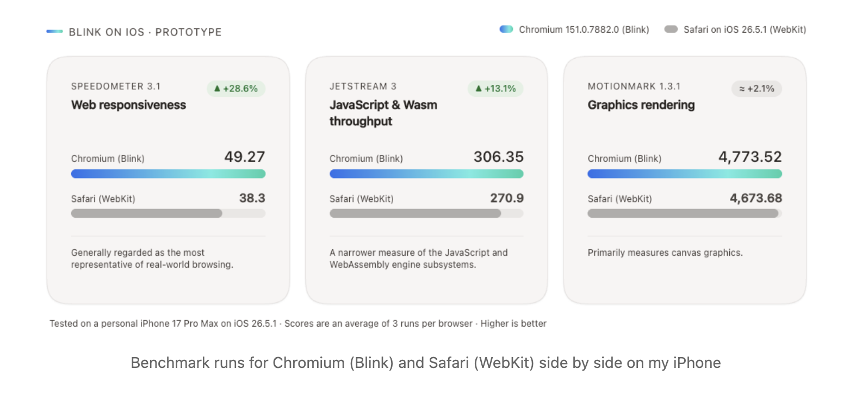Click the score '4,773.52'
The image size is (868, 393).
click(x=750, y=157)
